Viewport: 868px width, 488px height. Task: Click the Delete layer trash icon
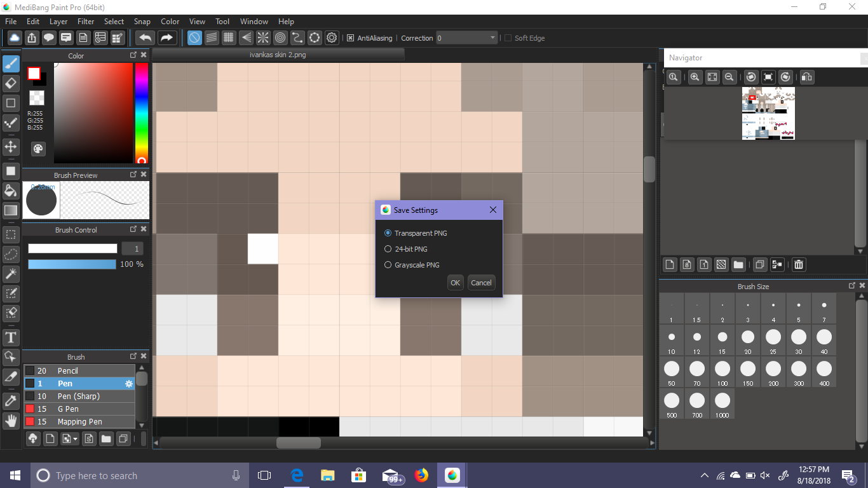click(799, 264)
